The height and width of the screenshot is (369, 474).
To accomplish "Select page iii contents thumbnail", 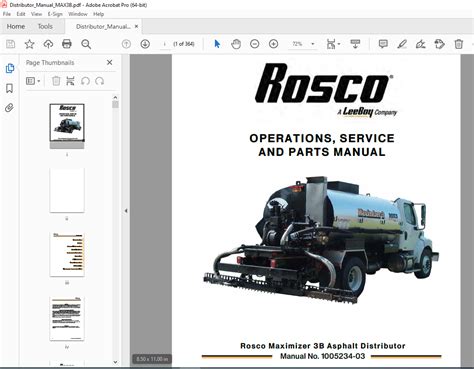I will (67, 255).
